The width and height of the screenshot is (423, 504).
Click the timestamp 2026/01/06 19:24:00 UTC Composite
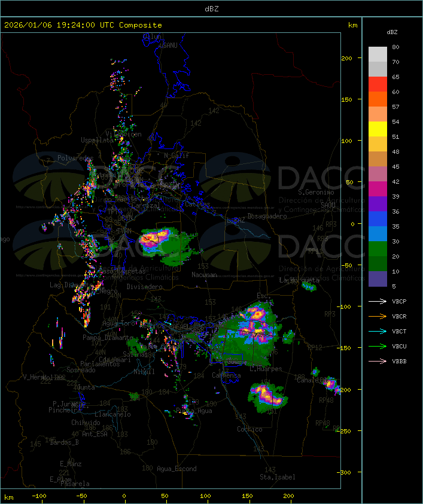[x=83, y=25]
